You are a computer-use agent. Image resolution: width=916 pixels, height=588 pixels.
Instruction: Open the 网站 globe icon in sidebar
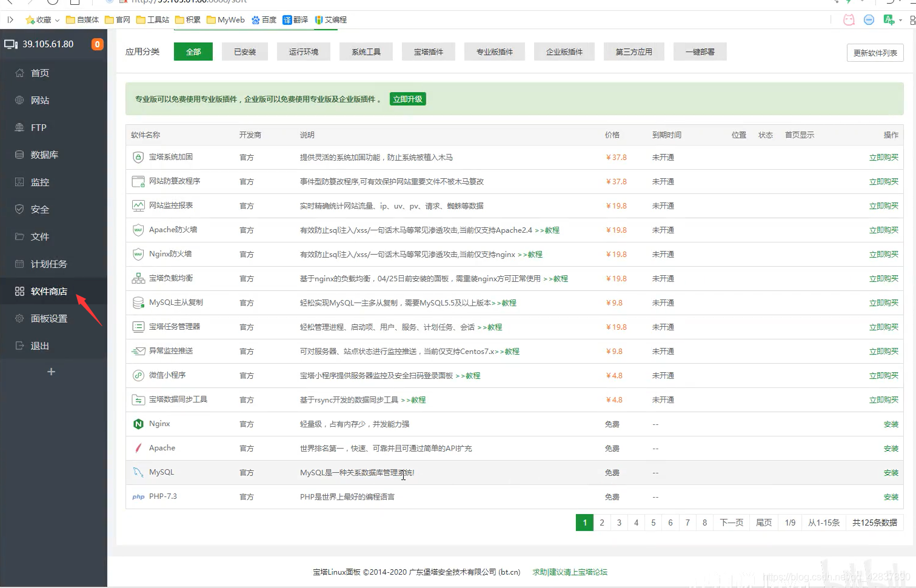point(19,100)
